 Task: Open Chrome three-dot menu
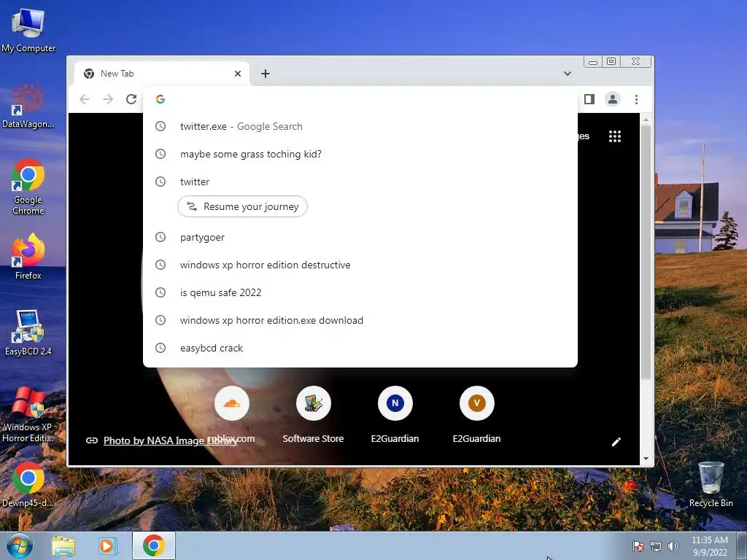(636, 99)
